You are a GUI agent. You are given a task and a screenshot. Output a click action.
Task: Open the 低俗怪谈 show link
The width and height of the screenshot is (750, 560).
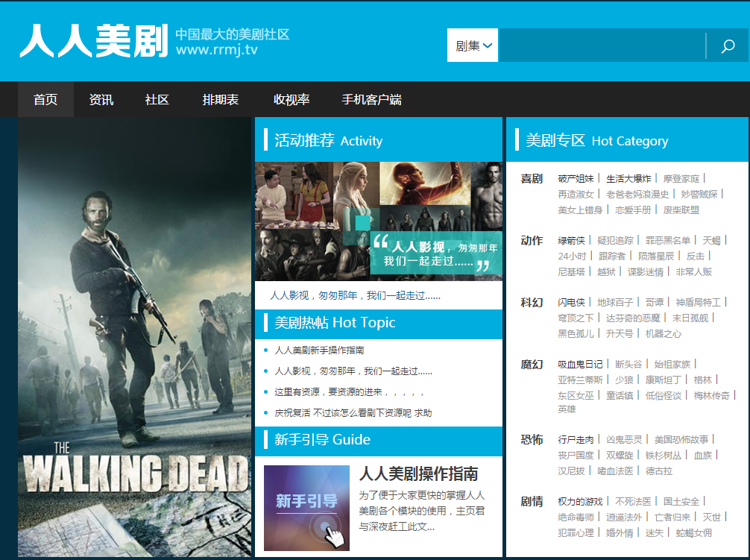664,396
